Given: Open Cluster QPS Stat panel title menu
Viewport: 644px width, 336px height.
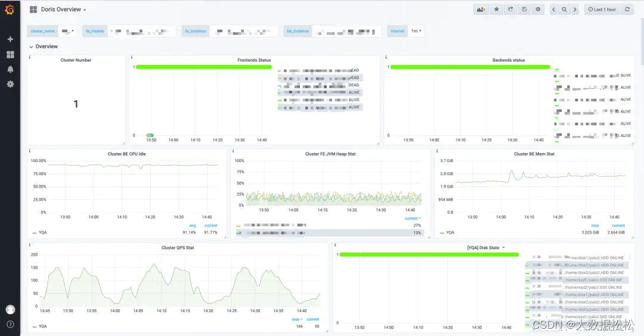Looking at the screenshot, I should pos(178,248).
